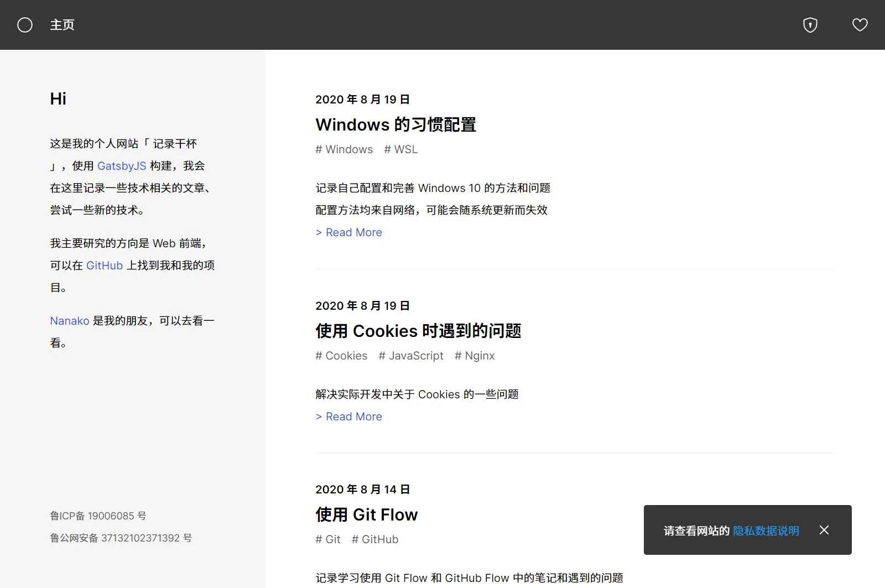Open Nanako's friend link
The image size is (885, 588).
click(69, 320)
